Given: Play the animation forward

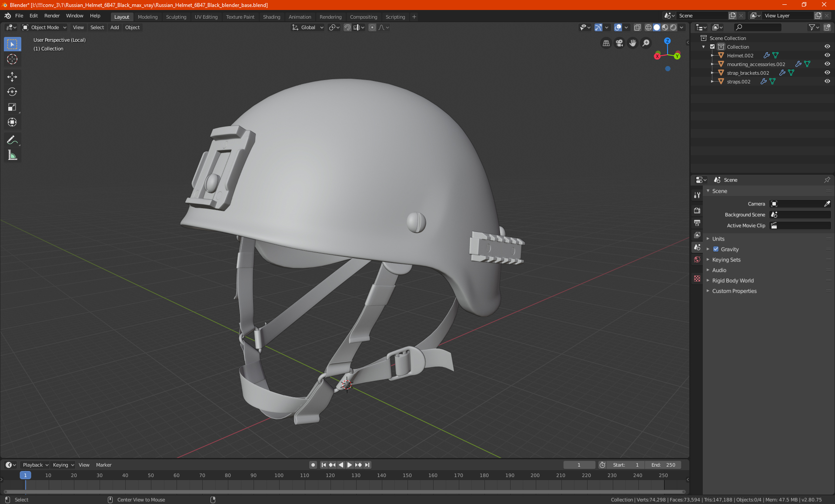Looking at the screenshot, I should (x=350, y=465).
